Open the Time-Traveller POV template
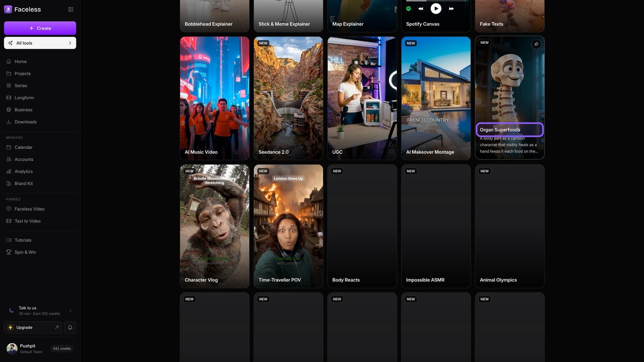644x362 pixels. (x=288, y=226)
